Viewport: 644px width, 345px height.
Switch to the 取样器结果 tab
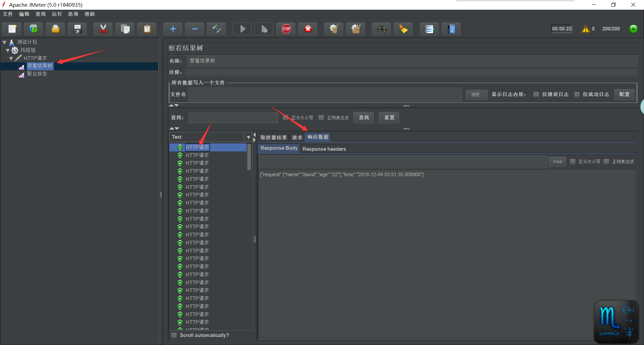point(274,137)
